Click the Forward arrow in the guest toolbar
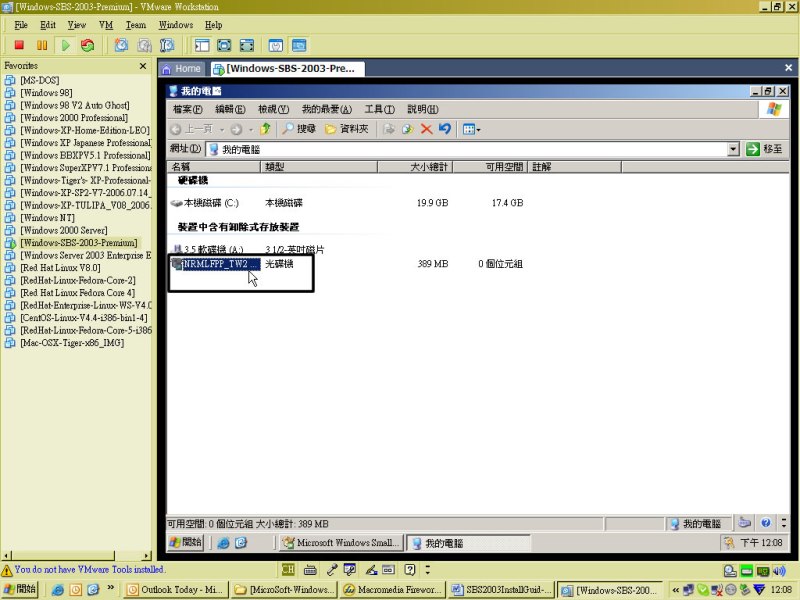 (236, 129)
